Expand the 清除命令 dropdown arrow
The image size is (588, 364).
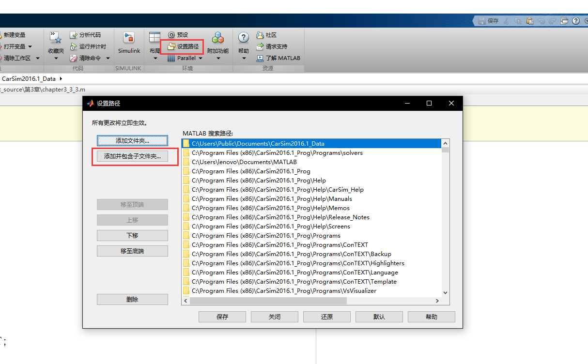[x=108, y=58]
